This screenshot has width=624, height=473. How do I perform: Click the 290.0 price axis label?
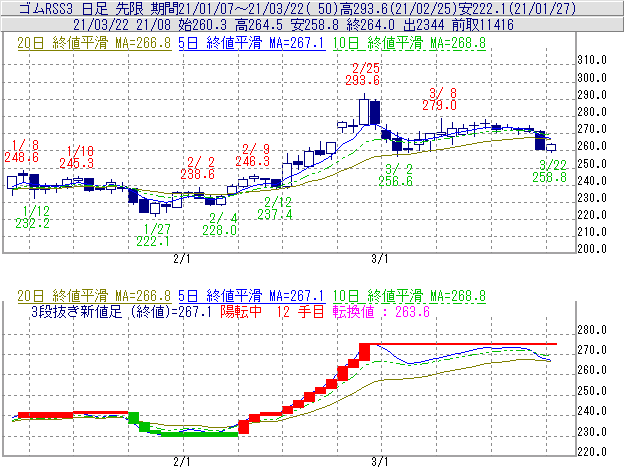592,95
